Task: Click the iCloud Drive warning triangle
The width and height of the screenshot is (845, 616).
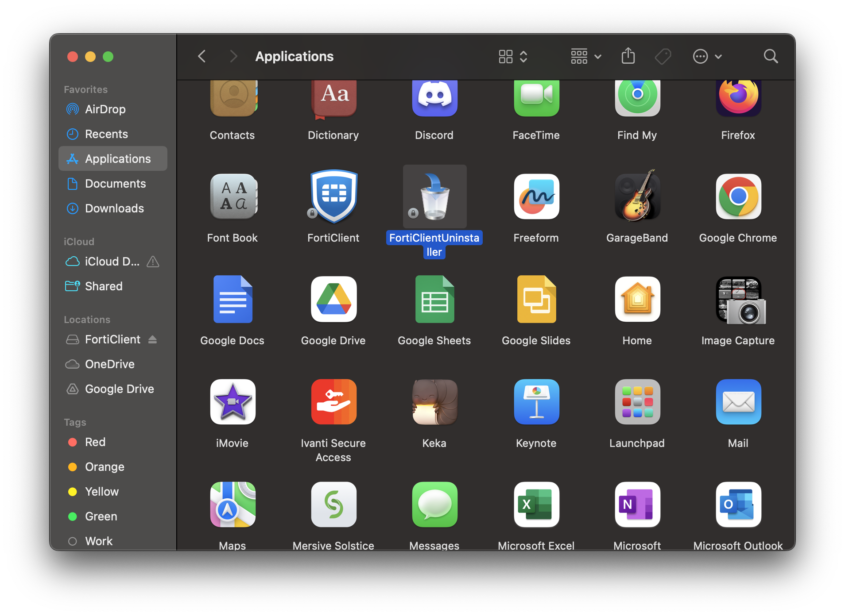Action: coord(153,262)
